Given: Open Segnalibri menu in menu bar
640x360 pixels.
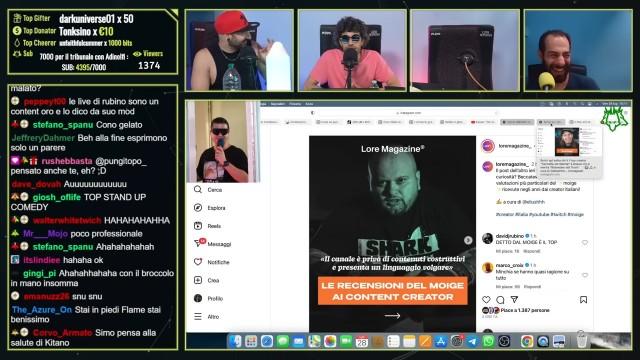Looking at the screenshot, I should (278, 104).
